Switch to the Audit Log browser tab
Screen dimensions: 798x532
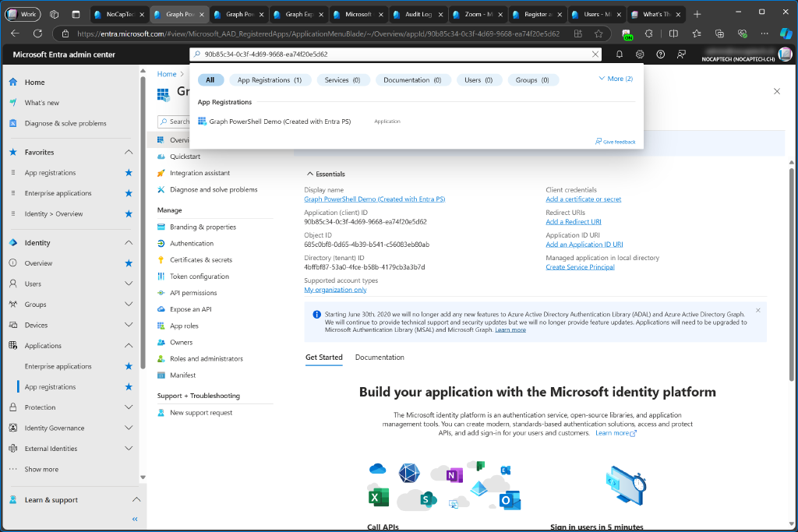click(418, 14)
